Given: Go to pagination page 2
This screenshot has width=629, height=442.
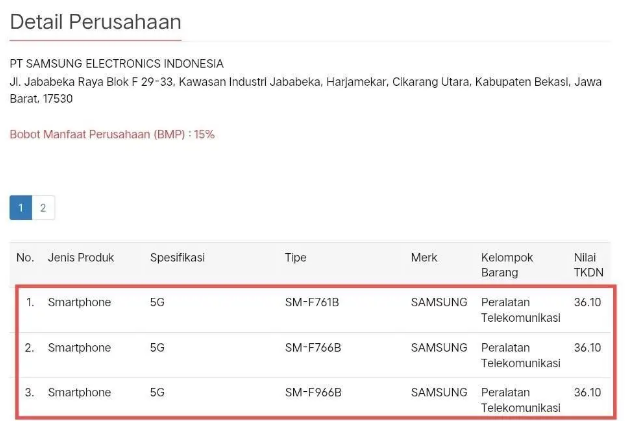Looking at the screenshot, I should [x=43, y=208].
